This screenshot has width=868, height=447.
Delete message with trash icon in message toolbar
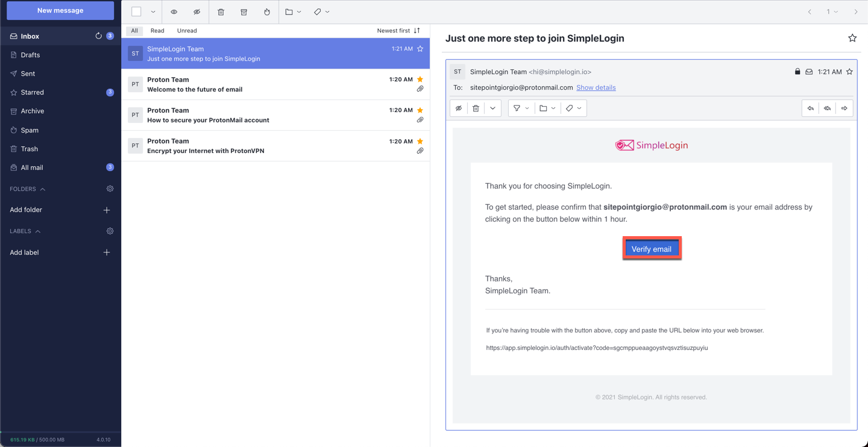(x=476, y=108)
